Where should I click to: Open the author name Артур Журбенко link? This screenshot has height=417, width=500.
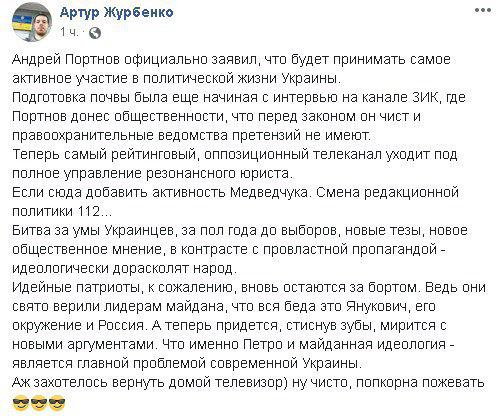click(117, 13)
